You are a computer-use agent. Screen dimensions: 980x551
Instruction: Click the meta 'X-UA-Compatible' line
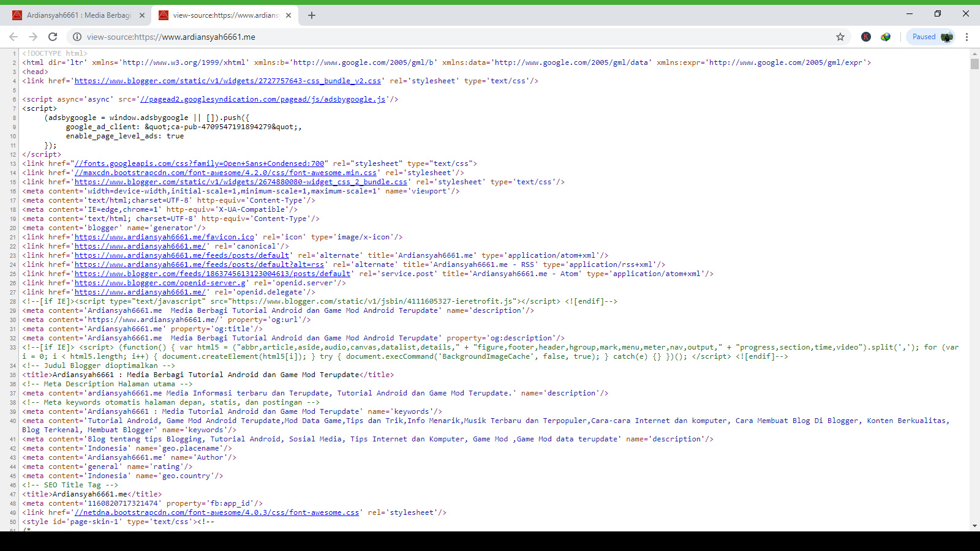pyautogui.click(x=160, y=209)
